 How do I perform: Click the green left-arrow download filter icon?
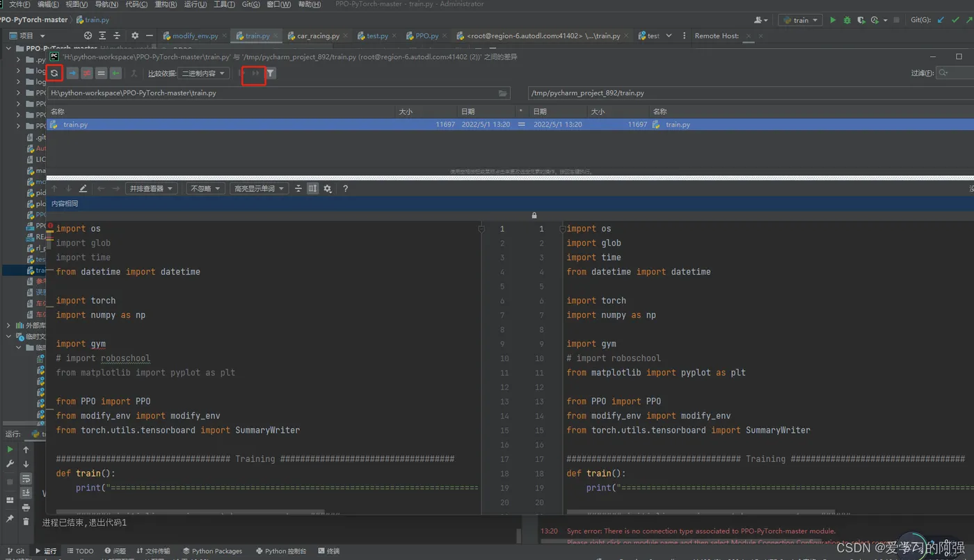coord(116,73)
